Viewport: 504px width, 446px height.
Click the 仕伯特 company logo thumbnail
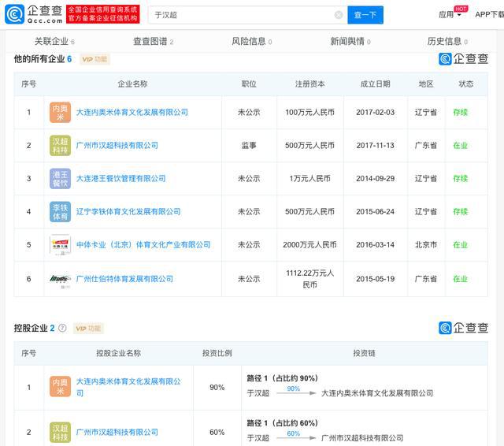(x=61, y=279)
